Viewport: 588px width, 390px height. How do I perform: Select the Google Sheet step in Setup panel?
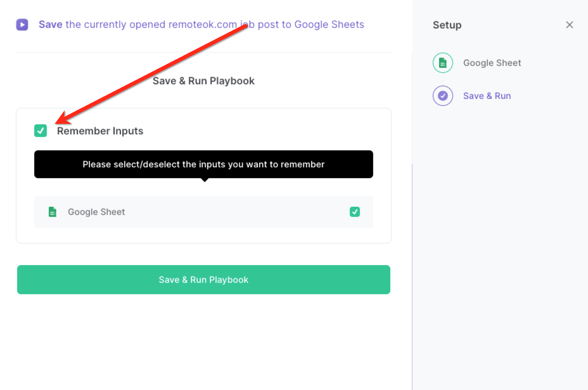(492, 63)
